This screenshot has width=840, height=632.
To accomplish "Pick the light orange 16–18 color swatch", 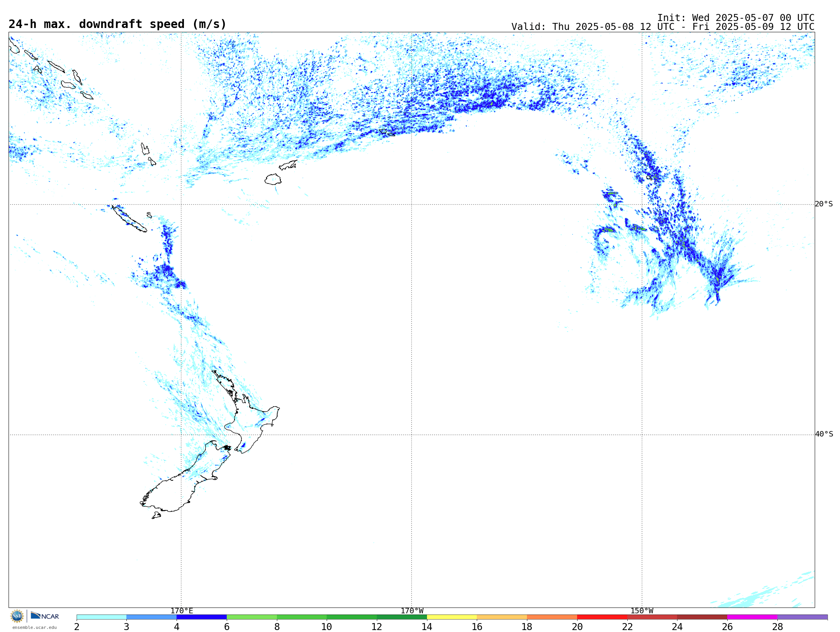I will 502,617.
